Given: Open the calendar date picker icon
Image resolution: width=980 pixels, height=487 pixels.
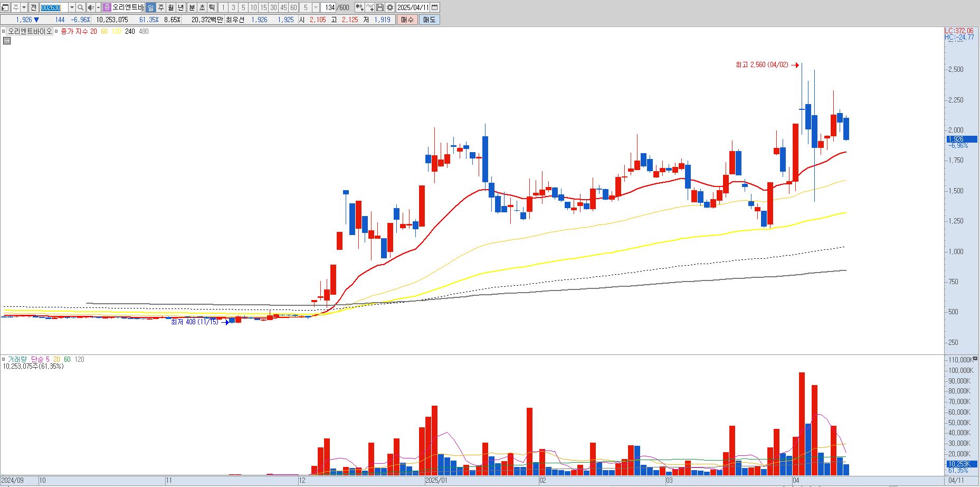Looking at the screenshot, I should (x=434, y=7).
